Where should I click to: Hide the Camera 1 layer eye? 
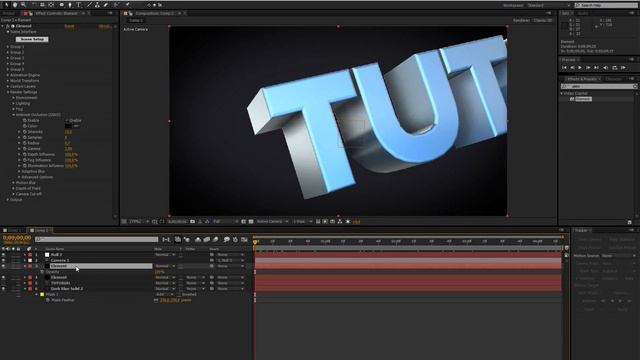(4, 260)
